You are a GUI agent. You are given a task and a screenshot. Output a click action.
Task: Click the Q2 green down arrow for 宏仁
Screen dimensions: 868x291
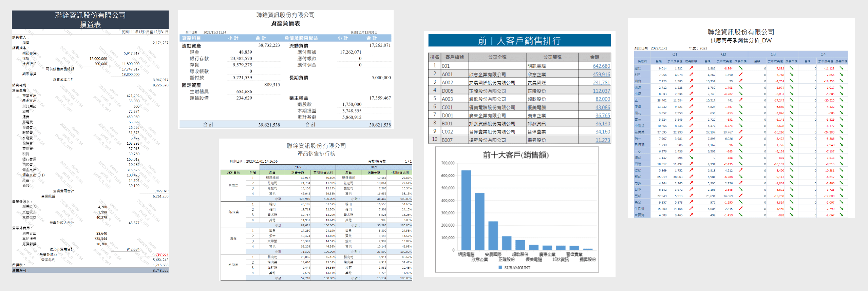click(x=741, y=68)
